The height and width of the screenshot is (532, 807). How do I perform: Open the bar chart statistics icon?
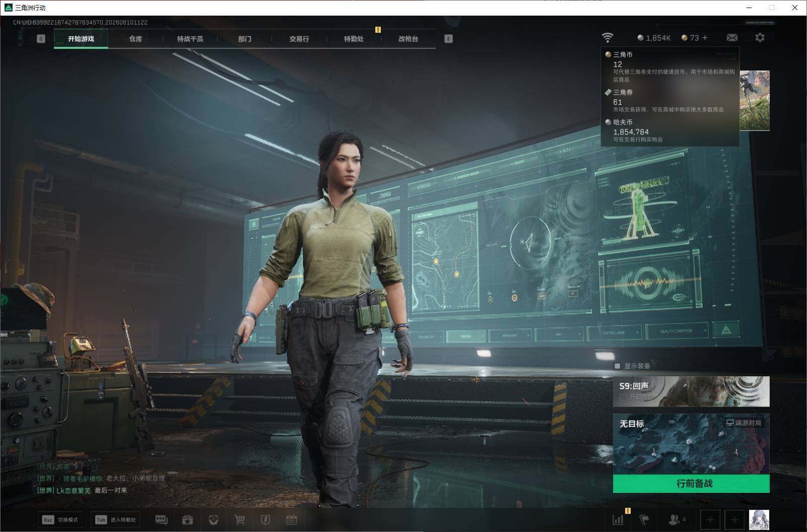point(618,520)
